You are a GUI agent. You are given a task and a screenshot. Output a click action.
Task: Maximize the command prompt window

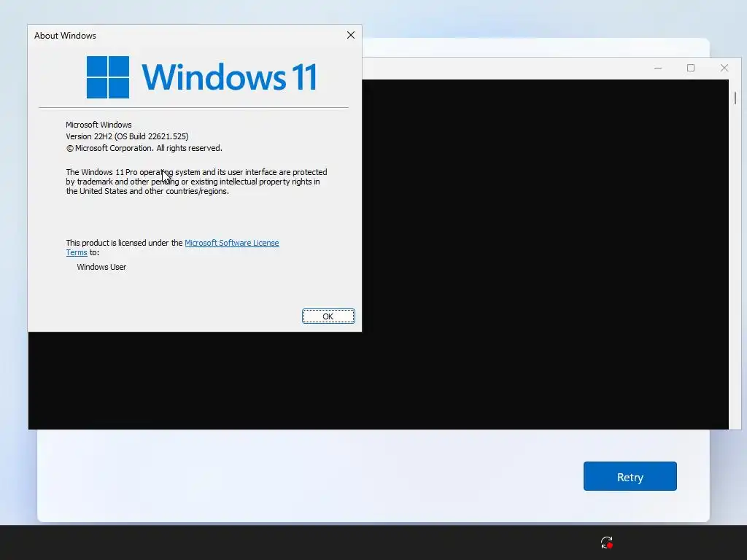tap(691, 68)
